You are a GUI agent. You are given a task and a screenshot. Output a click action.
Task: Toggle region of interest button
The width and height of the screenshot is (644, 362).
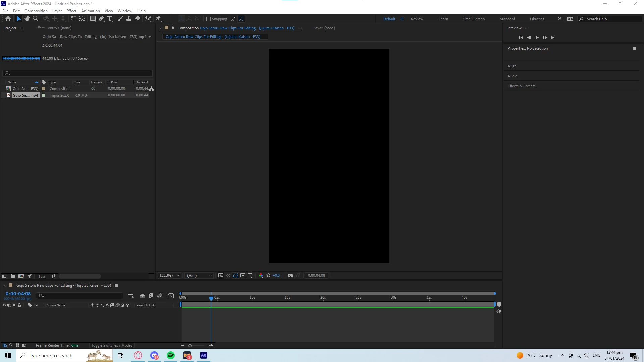click(x=243, y=276)
